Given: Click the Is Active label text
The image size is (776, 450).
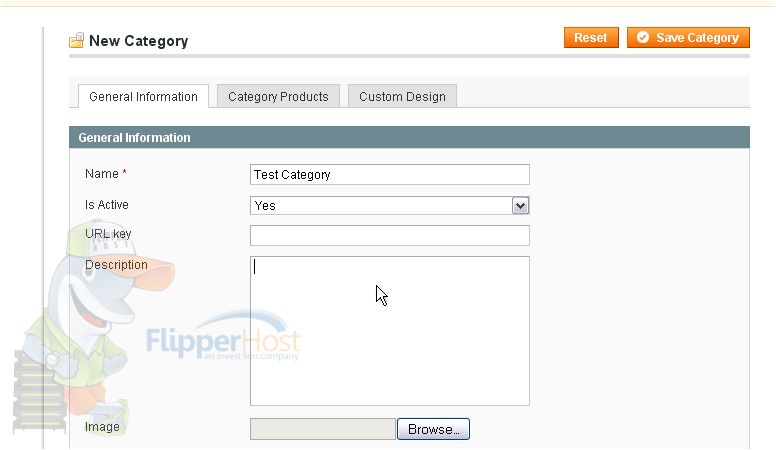Looking at the screenshot, I should tap(107, 204).
